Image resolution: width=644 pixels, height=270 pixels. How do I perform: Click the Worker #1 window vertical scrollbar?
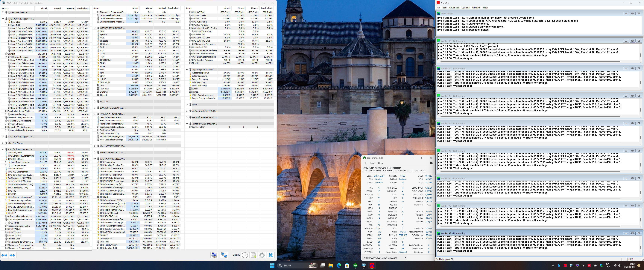coord(640,55)
